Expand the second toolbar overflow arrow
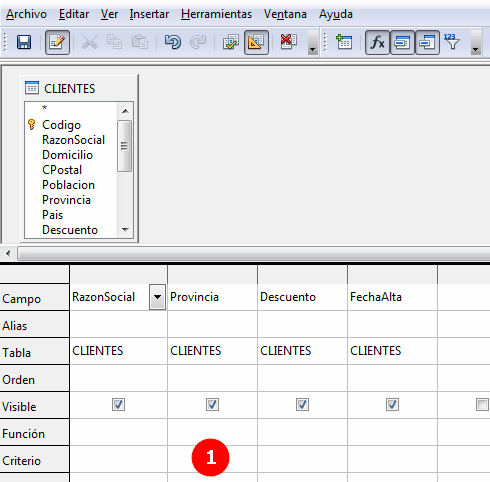The width and height of the screenshot is (490, 482). tap(476, 43)
